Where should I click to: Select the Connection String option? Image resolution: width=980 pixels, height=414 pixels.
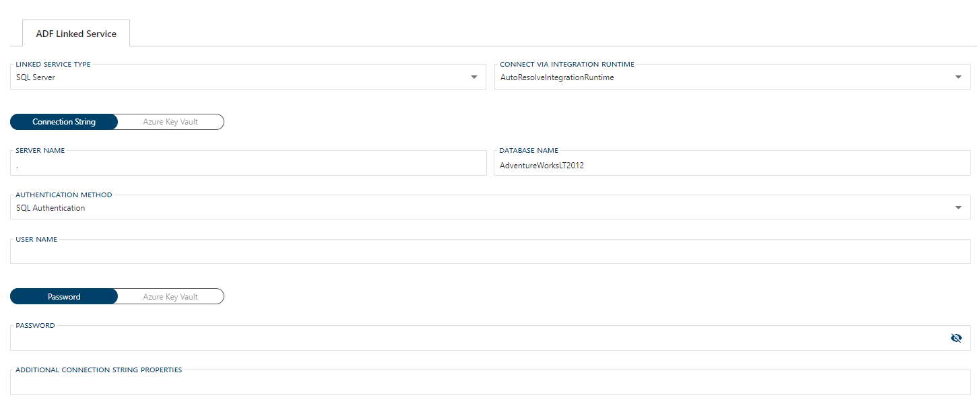64,122
